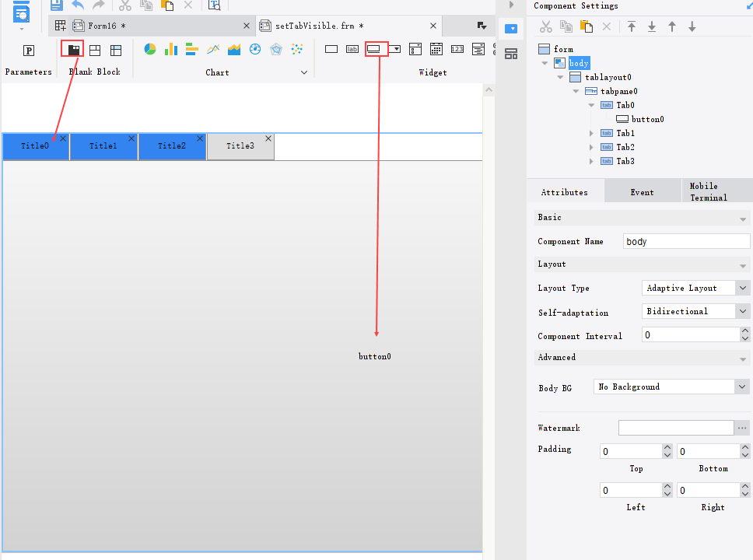This screenshot has width=753, height=560.
Task: Expand the Tab2 tree node
Action: tap(591, 147)
